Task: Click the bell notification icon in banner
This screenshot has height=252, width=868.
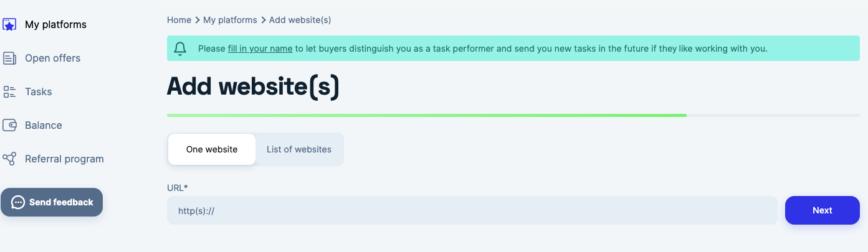Action: (x=181, y=49)
